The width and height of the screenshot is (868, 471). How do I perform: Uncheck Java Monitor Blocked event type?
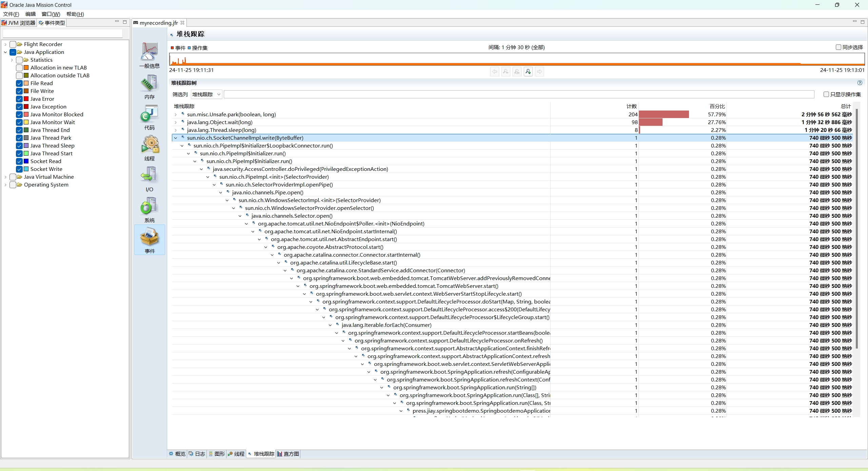click(x=19, y=115)
